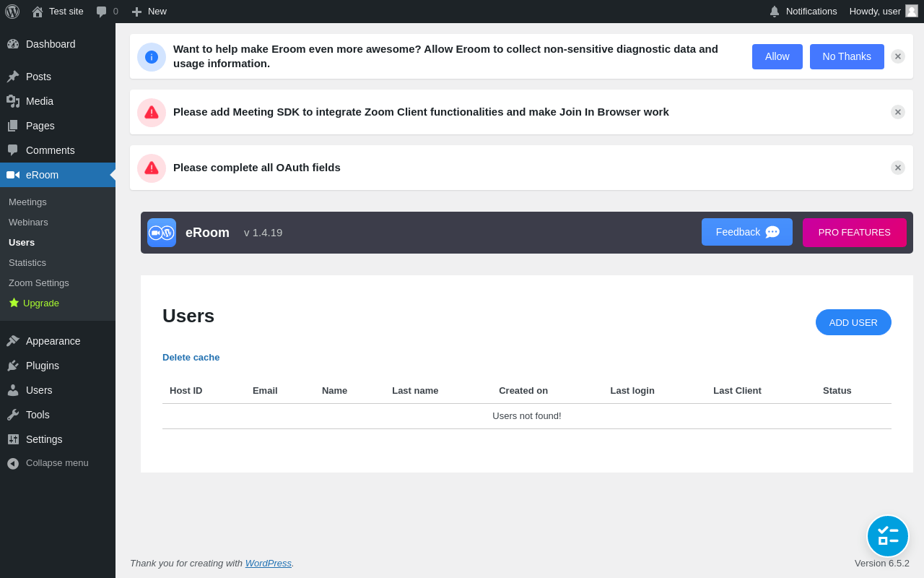This screenshot has height=578, width=924.
Task: Dismiss the OAuth fields warning notice
Action: (898, 168)
